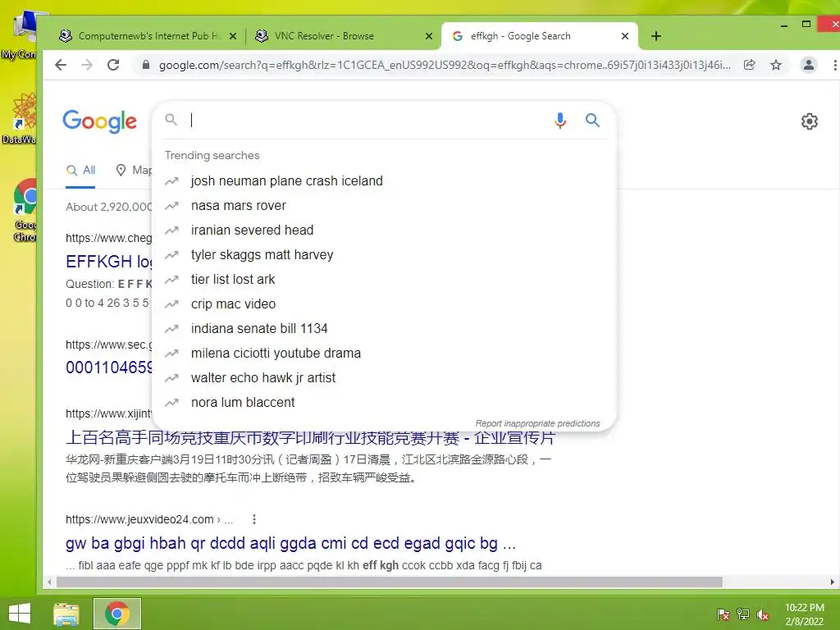840x630 pixels.
Task: Select tier list lost ark suggestion
Action: (x=384, y=280)
